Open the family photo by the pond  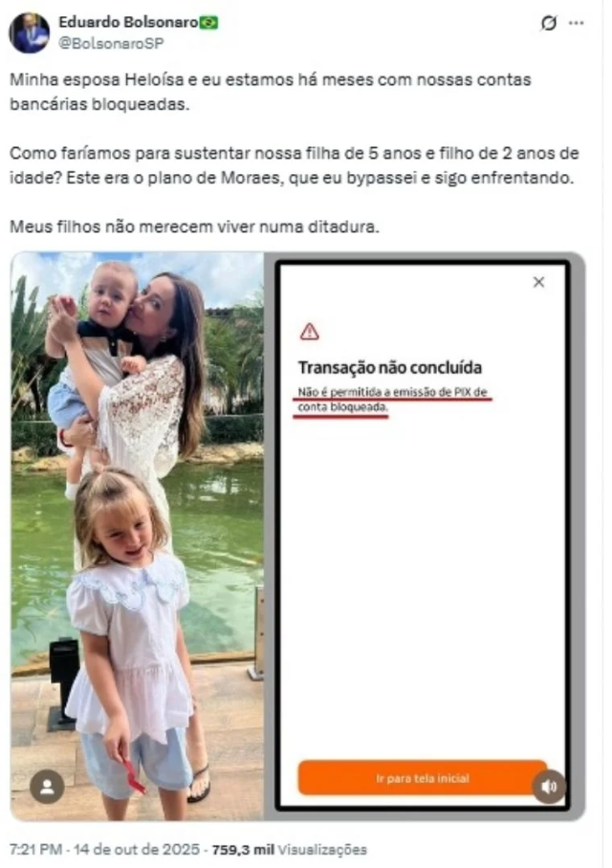138,536
